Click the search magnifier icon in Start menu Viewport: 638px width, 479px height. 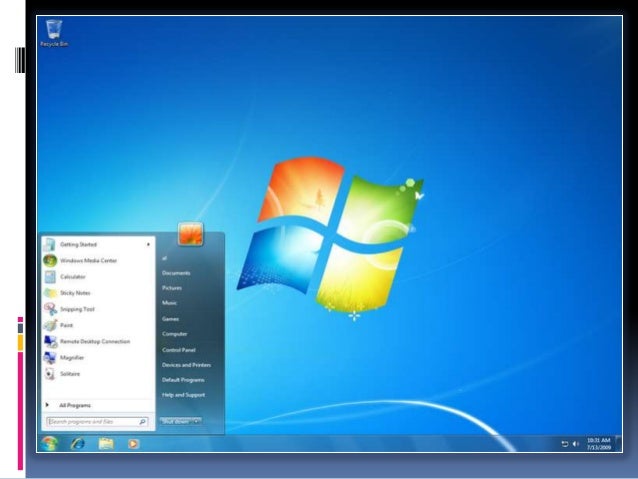click(142, 422)
